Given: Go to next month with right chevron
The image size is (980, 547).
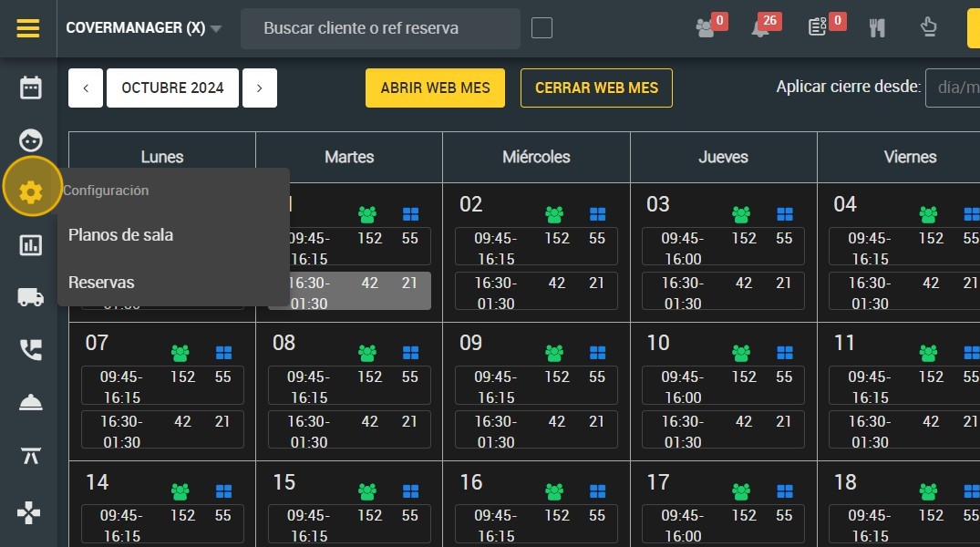Looking at the screenshot, I should (260, 88).
